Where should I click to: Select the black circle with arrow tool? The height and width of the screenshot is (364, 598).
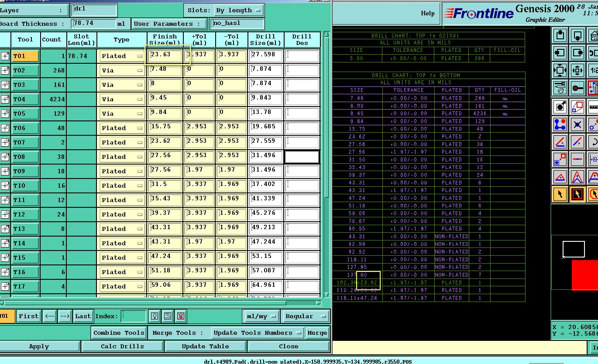[x=560, y=107]
